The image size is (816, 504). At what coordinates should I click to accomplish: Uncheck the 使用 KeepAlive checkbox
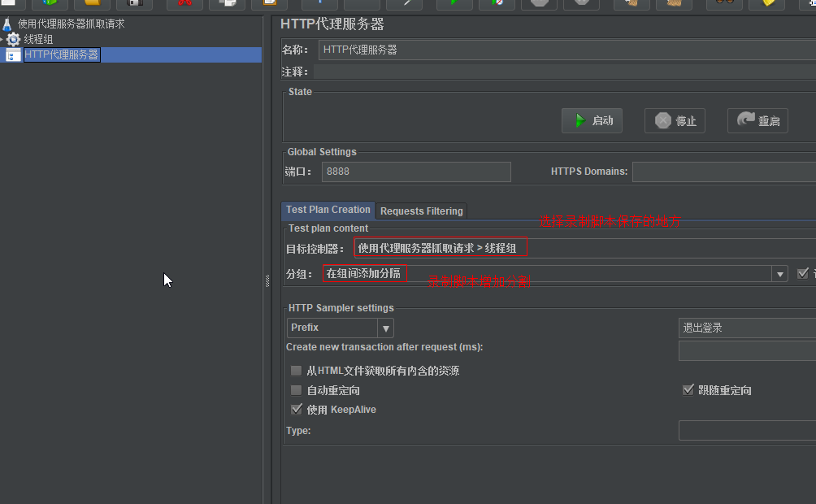point(296,410)
